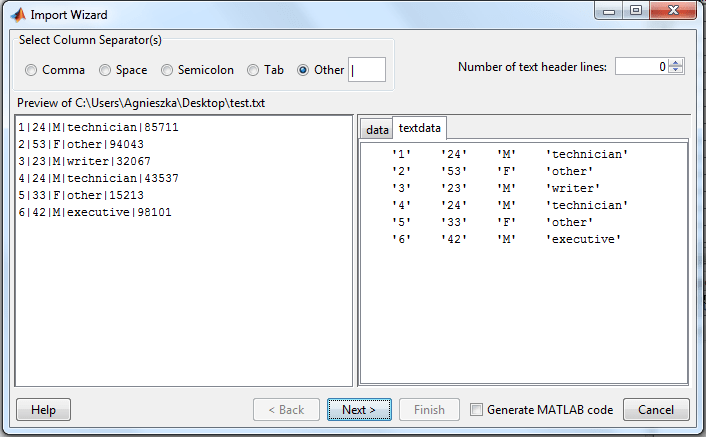Go to next step with Next button
The image size is (706, 437).
point(359,410)
